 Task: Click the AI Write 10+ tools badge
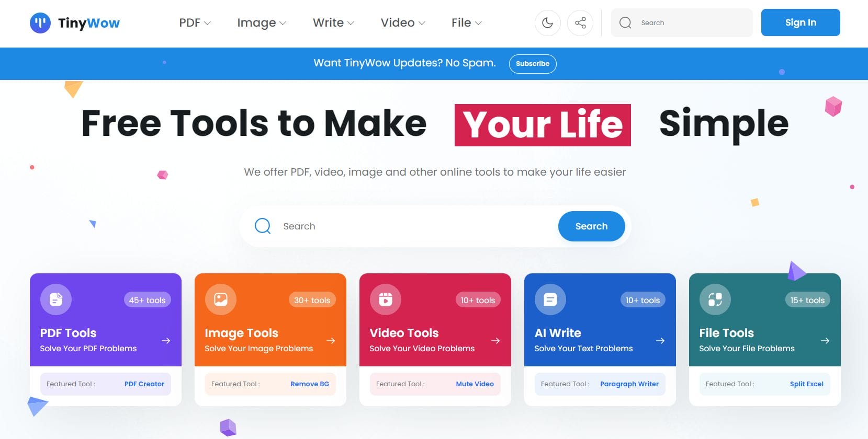point(642,300)
